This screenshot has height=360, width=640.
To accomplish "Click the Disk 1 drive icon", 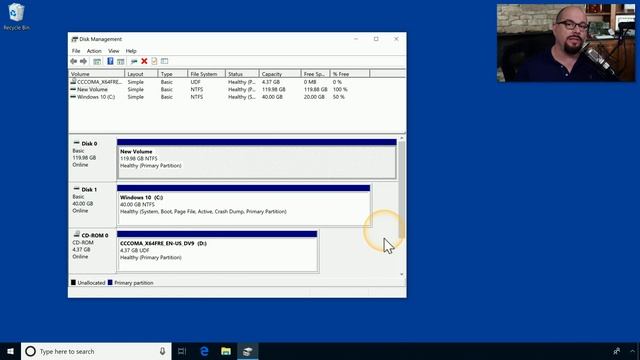I will (76, 189).
